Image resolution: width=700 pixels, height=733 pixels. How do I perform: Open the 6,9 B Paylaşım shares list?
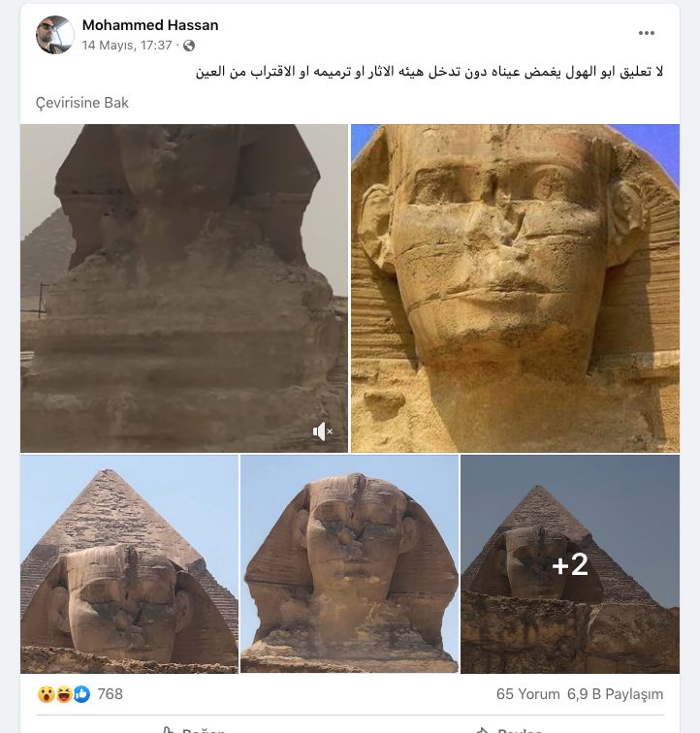point(615,694)
